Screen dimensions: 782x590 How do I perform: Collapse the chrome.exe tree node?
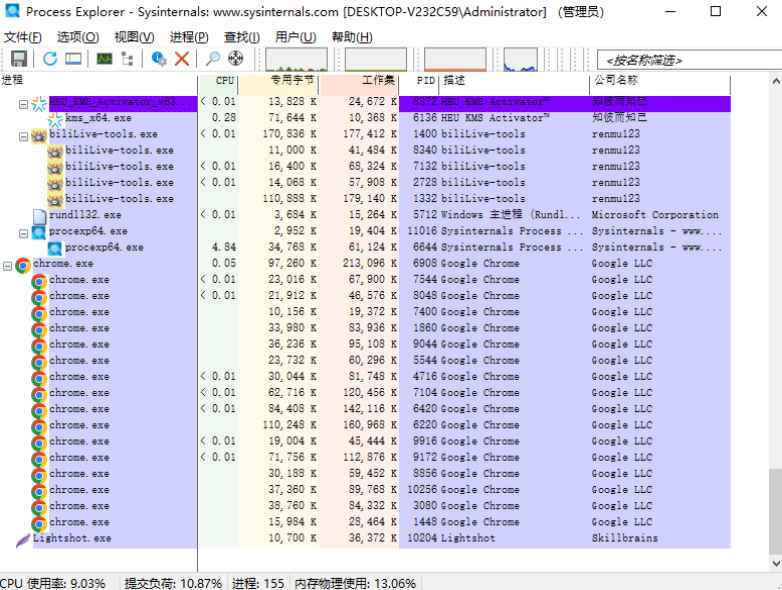tap(7, 265)
